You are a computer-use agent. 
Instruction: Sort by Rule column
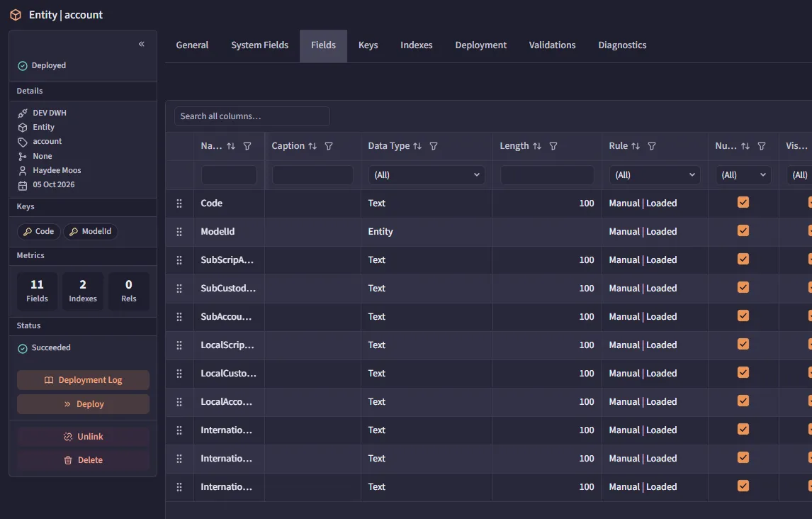tap(636, 146)
